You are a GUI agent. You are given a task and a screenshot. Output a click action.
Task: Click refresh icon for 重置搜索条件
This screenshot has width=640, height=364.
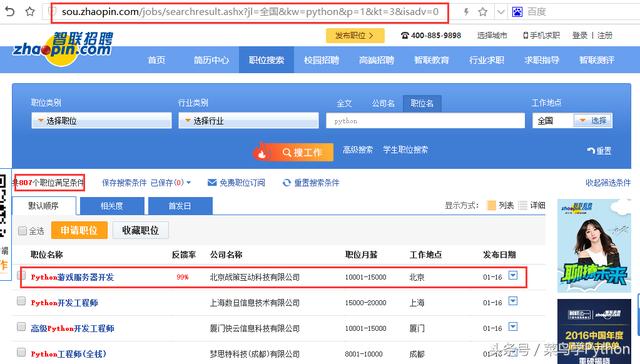tap(287, 183)
